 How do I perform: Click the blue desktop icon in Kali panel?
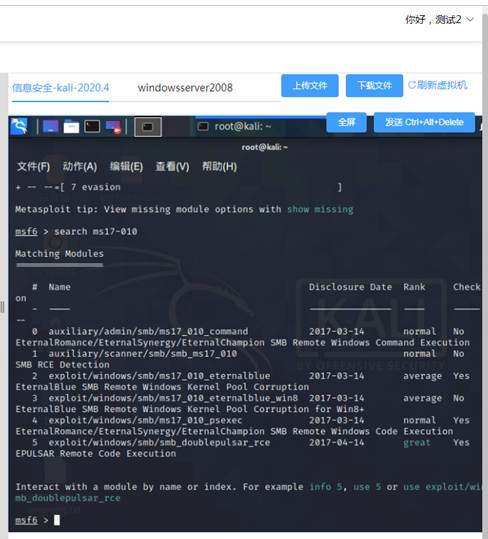(51, 126)
